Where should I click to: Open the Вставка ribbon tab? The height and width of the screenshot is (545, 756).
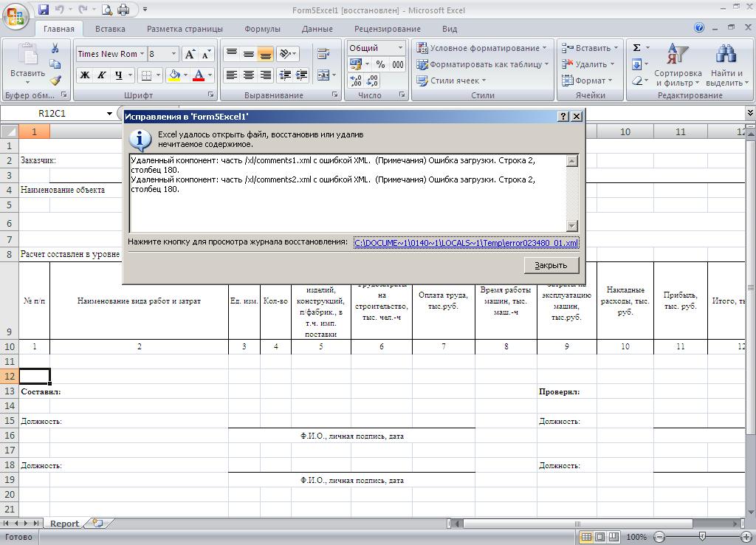pyautogui.click(x=110, y=29)
